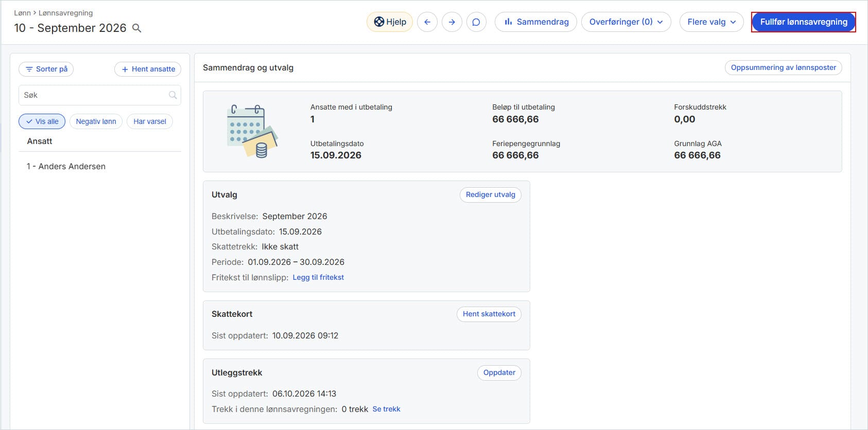The image size is (868, 430).
Task: Toggle the Har varsel filter
Action: click(x=150, y=121)
